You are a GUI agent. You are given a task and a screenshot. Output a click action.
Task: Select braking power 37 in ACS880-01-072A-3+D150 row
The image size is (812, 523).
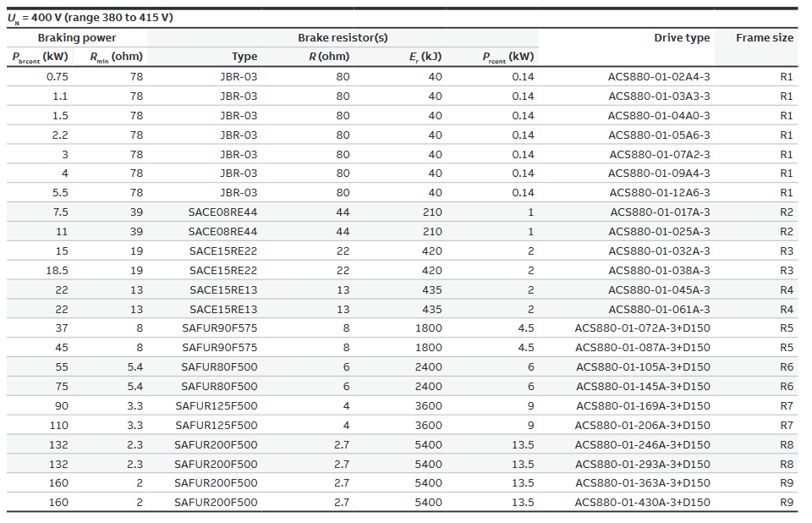62,328
